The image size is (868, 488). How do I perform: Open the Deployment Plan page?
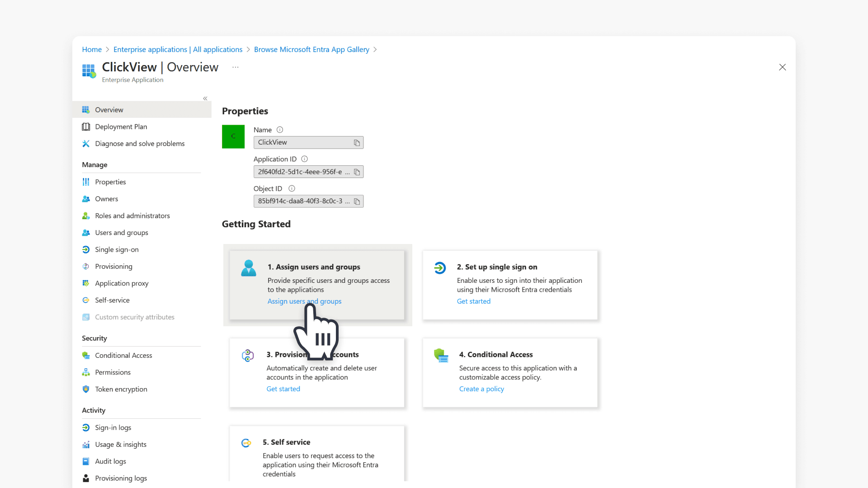coord(121,127)
